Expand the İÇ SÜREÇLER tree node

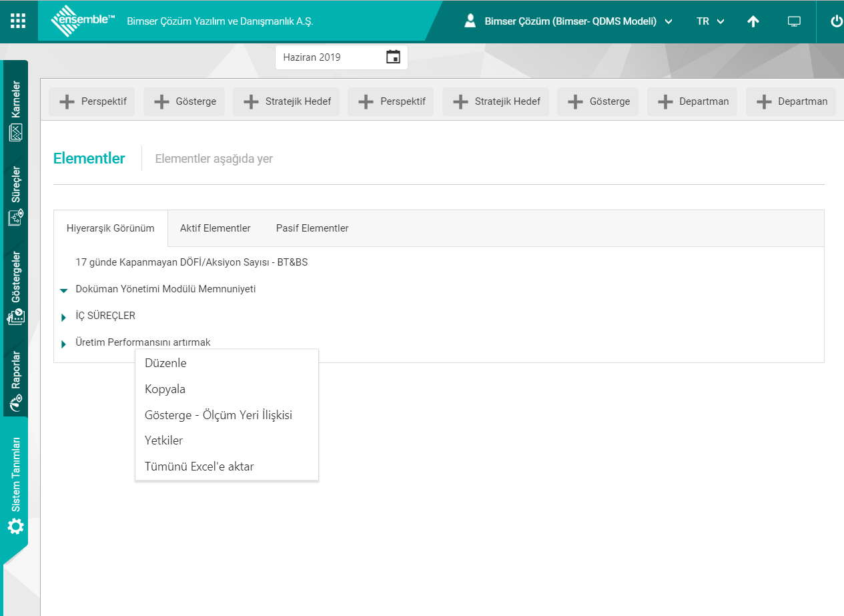pos(64,317)
